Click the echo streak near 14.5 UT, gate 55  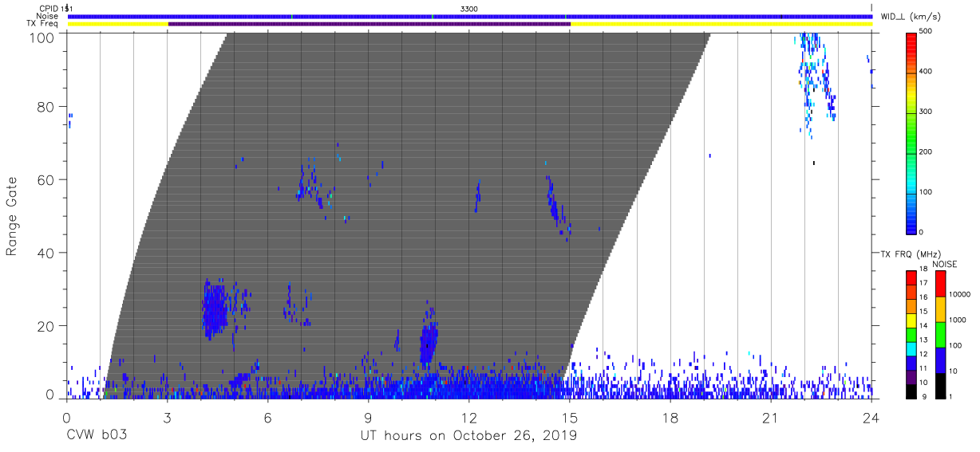tap(556, 206)
